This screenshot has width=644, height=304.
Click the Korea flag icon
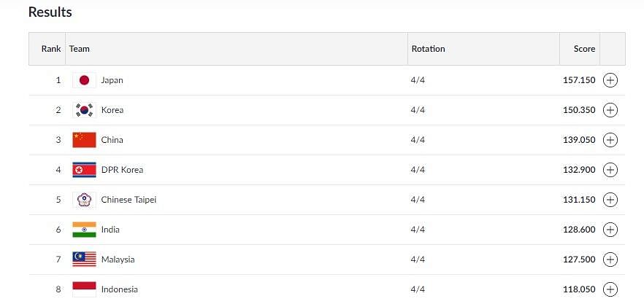click(84, 110)
